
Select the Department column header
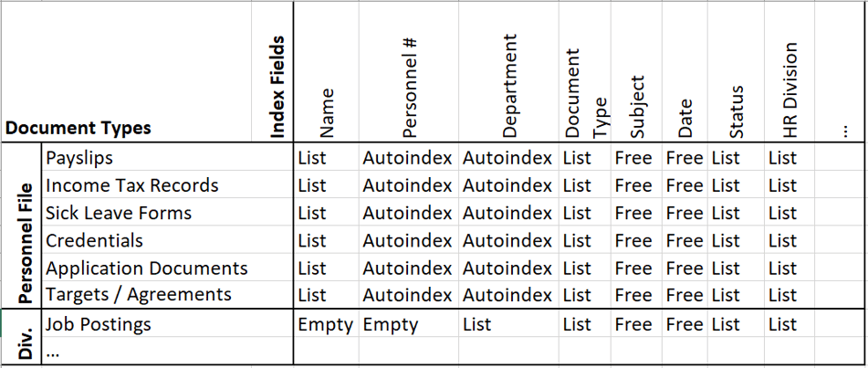508,87
